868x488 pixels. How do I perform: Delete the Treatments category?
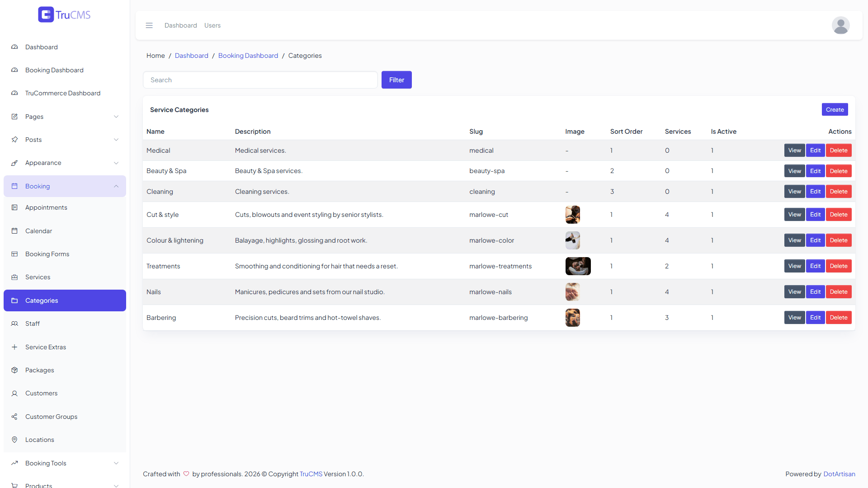(x=839, y=266)
